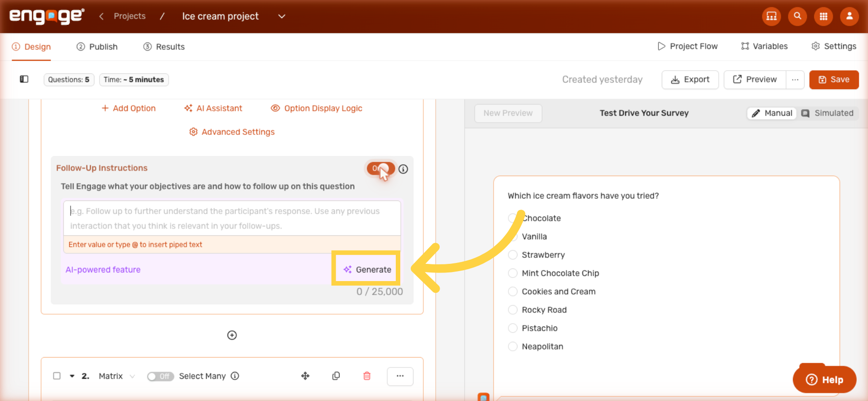
Task: Open Option Display Logic
Action: 316,108
